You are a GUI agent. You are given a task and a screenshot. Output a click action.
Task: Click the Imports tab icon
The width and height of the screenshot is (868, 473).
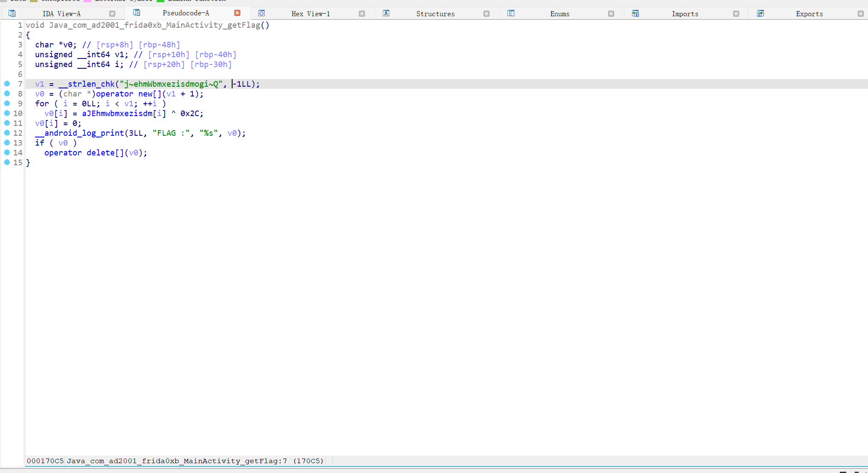coord(635,13)
